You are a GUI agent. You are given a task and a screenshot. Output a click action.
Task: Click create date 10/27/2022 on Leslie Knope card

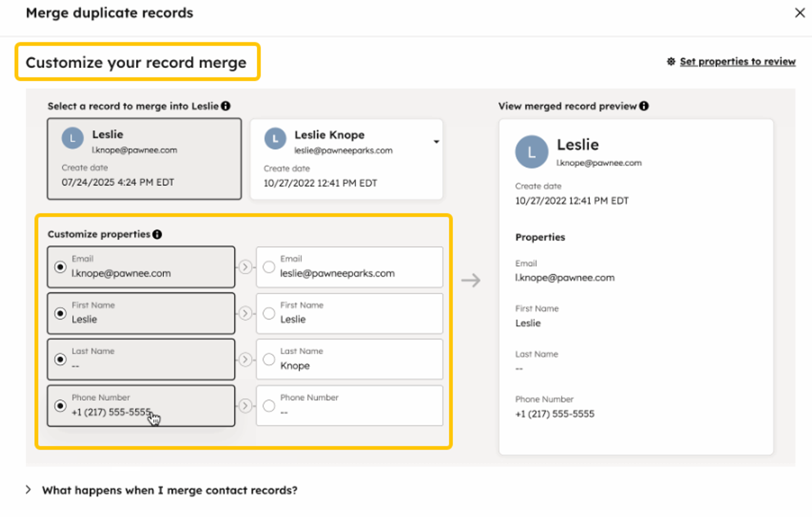pos(320,183)
